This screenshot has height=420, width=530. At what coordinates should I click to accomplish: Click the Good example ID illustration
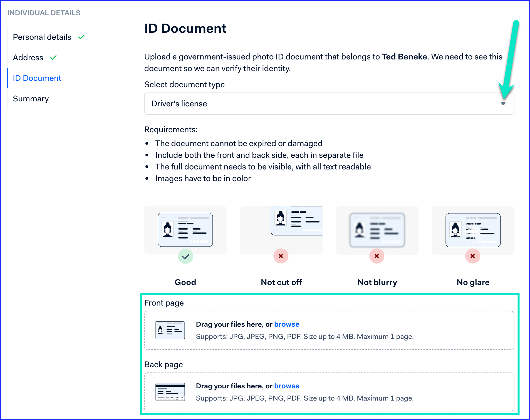185,230
